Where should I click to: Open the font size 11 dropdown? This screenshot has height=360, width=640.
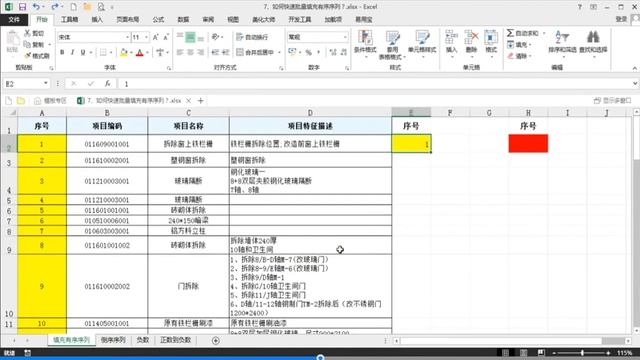pyautogui.click(x=147, y=37)
